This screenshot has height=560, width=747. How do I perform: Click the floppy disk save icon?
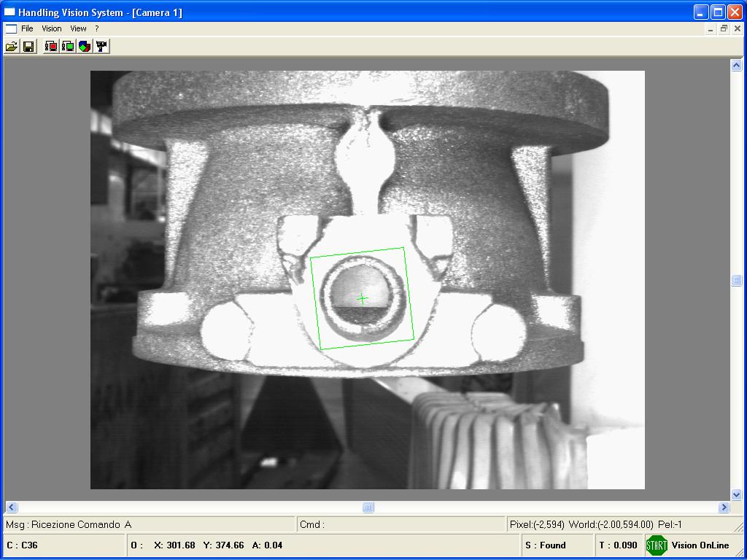click(x=28, y=46)
